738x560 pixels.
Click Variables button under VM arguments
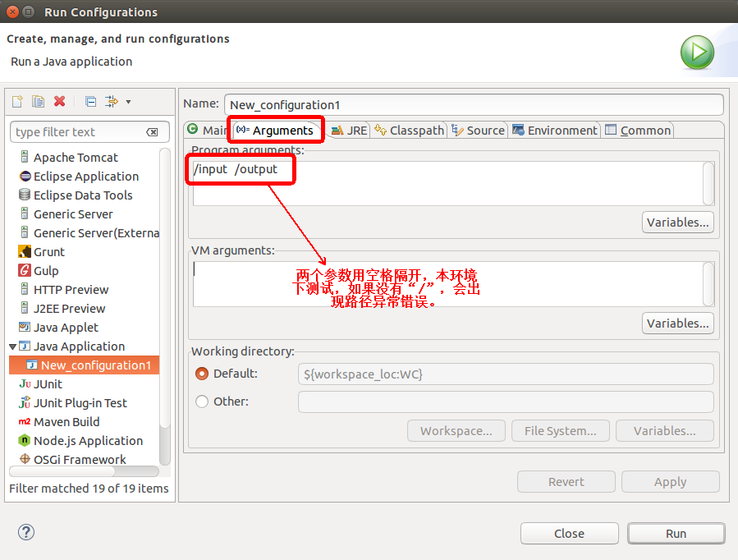[x=678, y=324]
